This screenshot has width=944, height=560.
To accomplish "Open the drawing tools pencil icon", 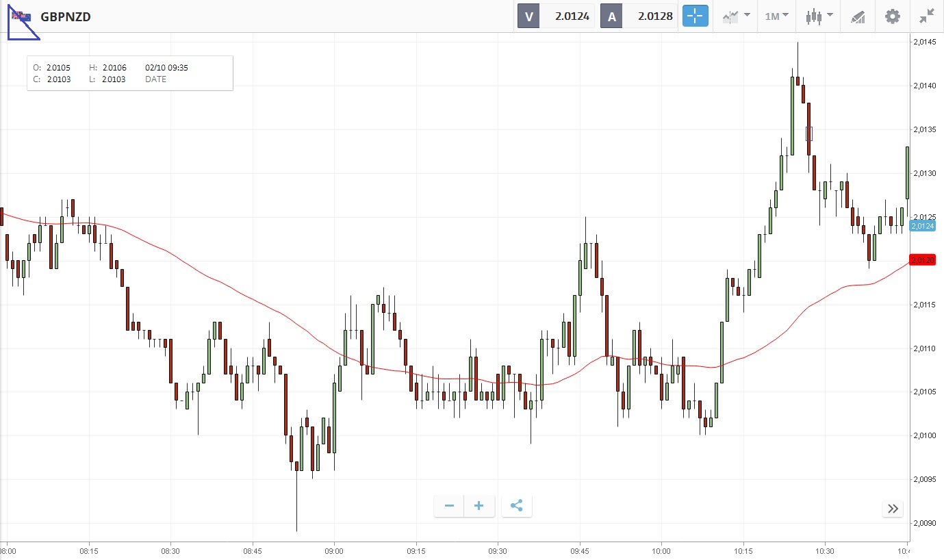I will point(858,16).
